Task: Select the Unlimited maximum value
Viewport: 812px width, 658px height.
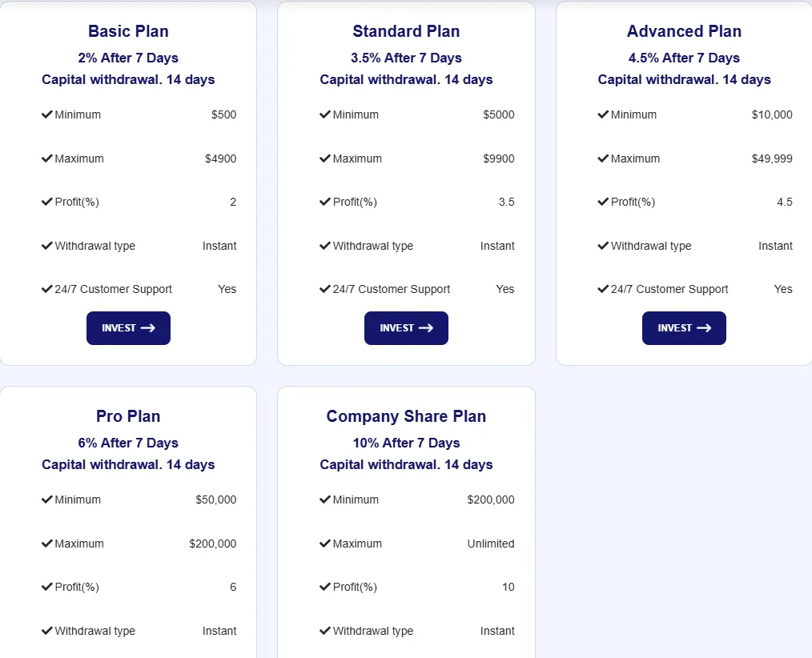Action: point(491,544)
